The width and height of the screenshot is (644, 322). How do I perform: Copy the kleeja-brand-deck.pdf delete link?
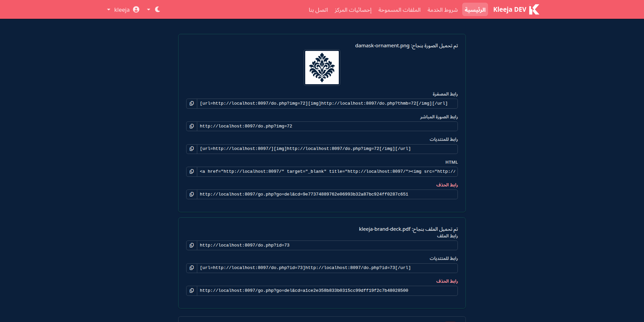click(x=192, y=291)
